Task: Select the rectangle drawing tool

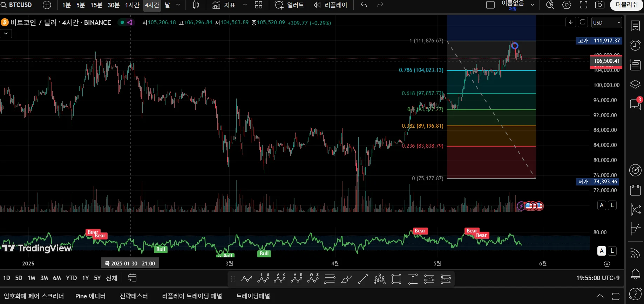Action: coord(396,279)
